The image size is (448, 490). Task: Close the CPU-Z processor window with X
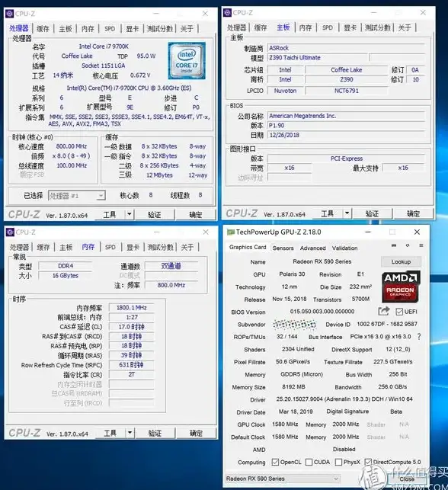(x=205, y=14)
